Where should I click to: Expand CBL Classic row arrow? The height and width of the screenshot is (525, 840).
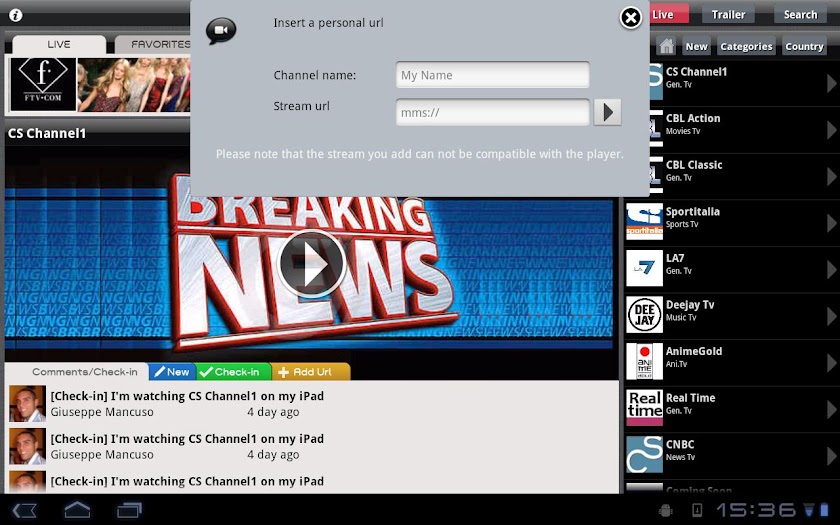click(x=831, y=176)
